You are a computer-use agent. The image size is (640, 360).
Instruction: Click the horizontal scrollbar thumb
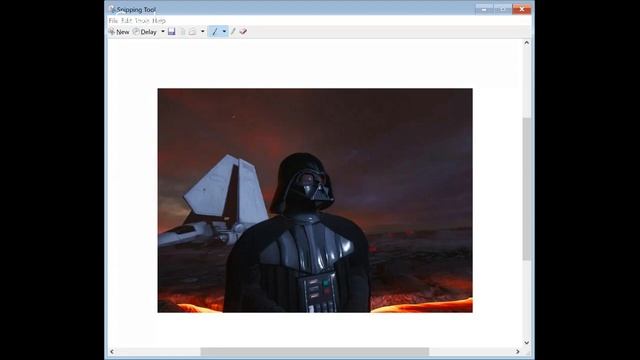(315, 351)
